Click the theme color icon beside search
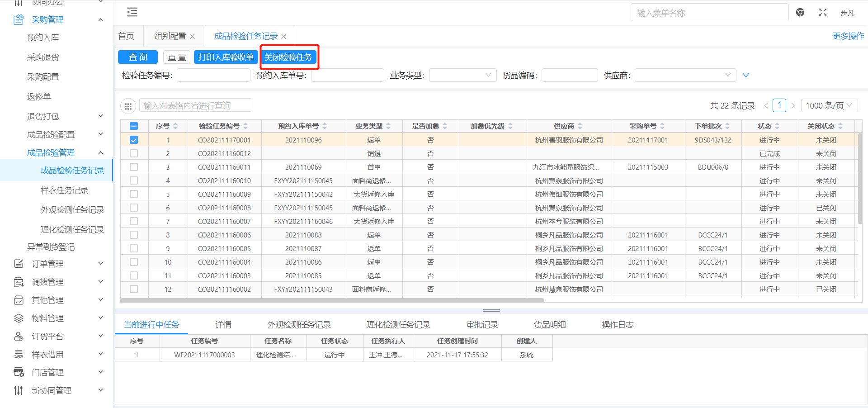 pos(800,13)
